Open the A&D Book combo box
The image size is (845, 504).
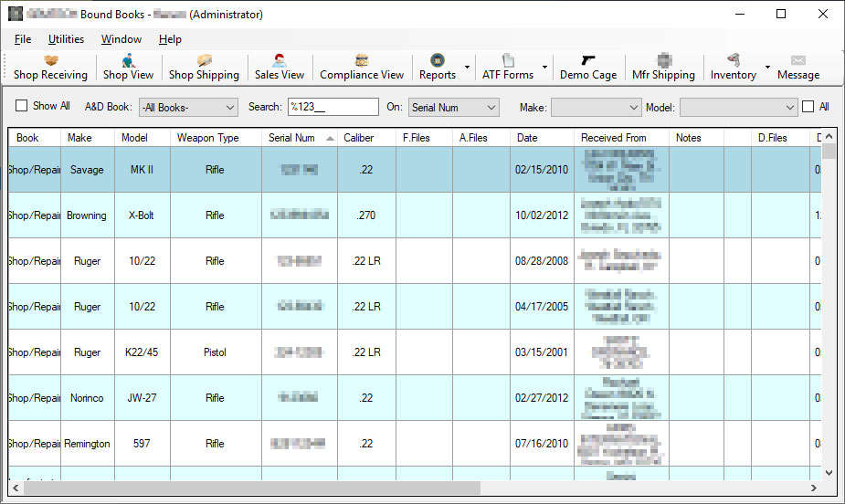pyautogui.click(x=188, y=107)
